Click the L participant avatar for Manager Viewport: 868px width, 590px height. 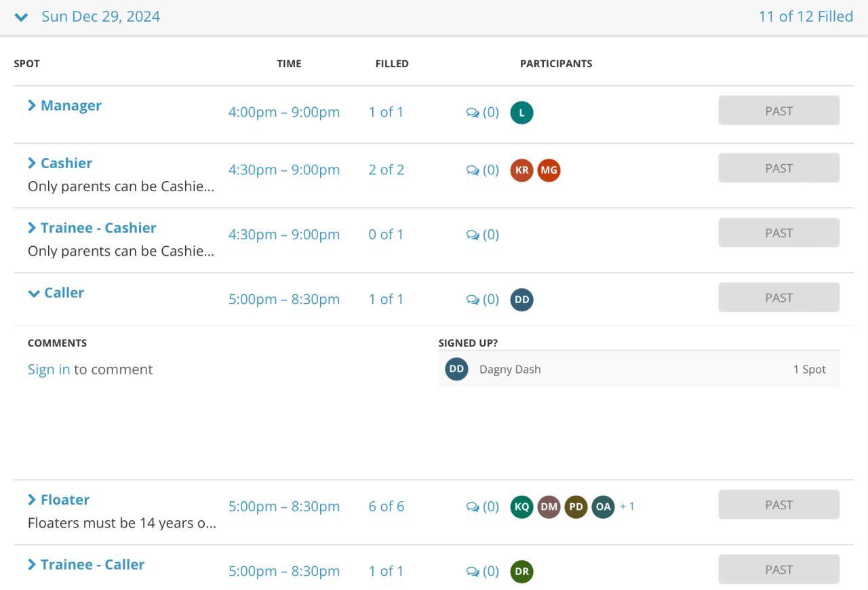(521, 113)
